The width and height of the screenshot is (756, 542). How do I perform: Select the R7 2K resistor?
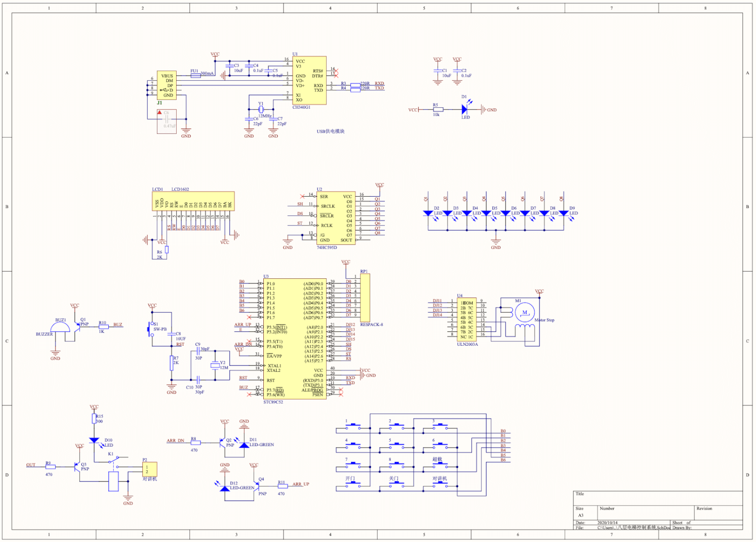(172, 363)
